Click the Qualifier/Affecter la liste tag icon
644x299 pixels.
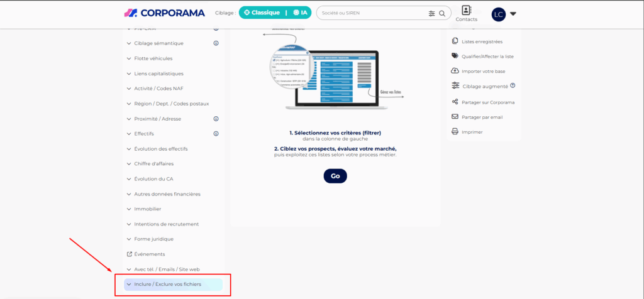point(455,56)
